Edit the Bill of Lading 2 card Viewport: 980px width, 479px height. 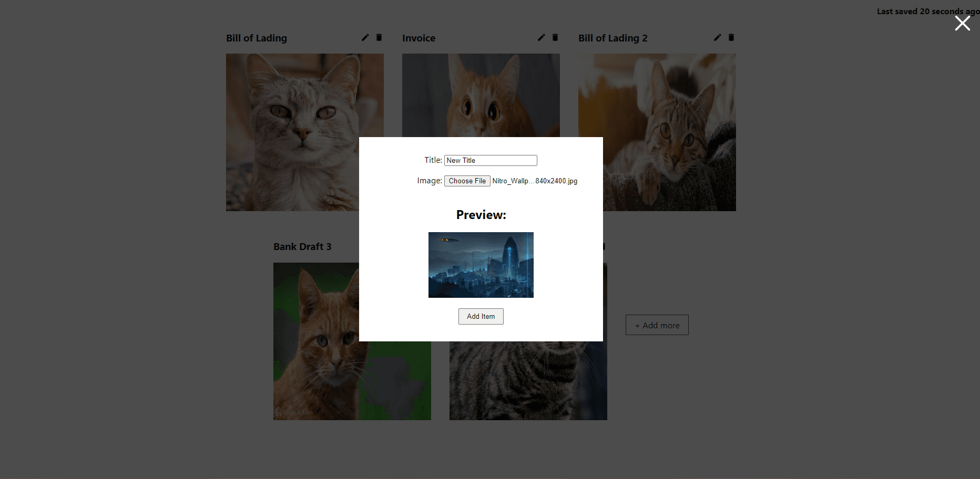coord(718,37)
